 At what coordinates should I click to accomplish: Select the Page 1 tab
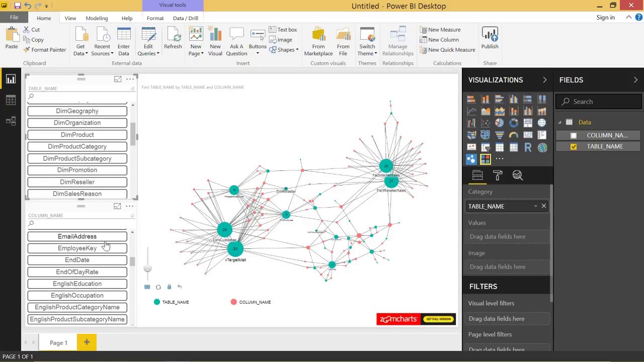coord(58,343)
